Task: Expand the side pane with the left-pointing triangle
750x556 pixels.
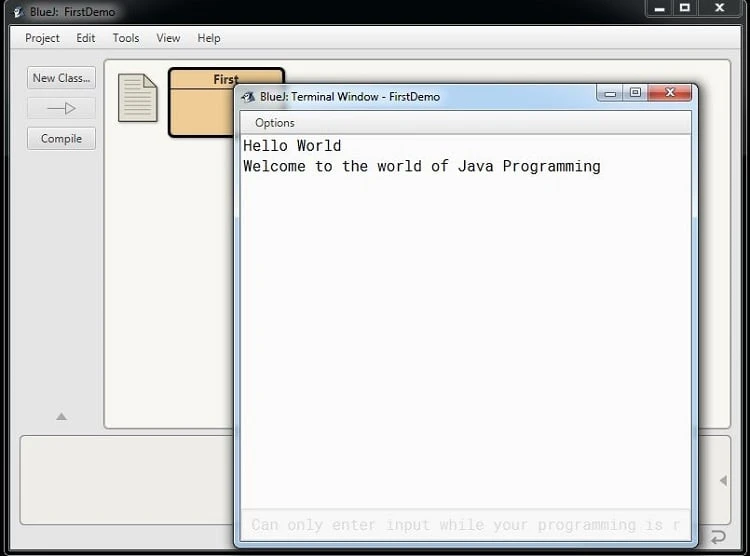Action: pos(723,481)
